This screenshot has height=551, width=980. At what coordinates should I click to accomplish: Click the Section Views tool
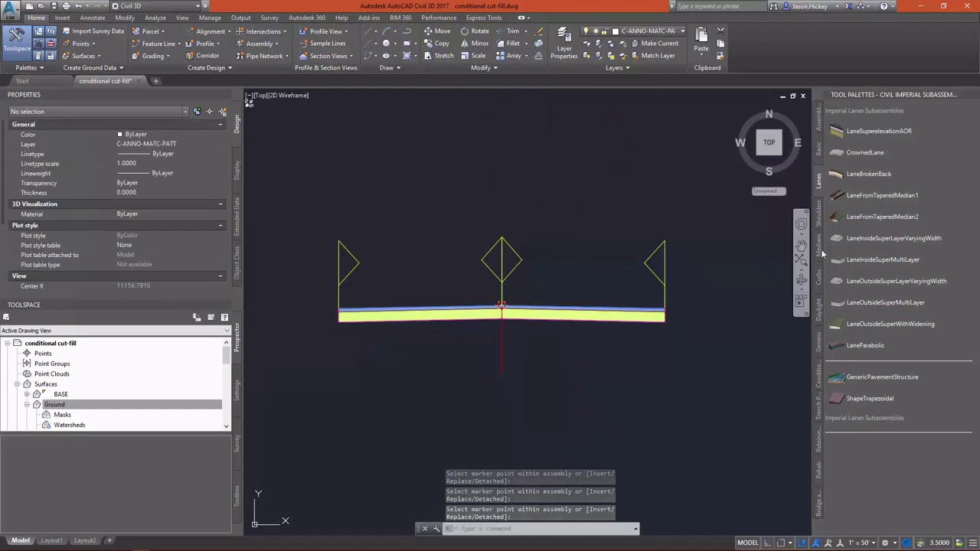[x=325, y=56]
